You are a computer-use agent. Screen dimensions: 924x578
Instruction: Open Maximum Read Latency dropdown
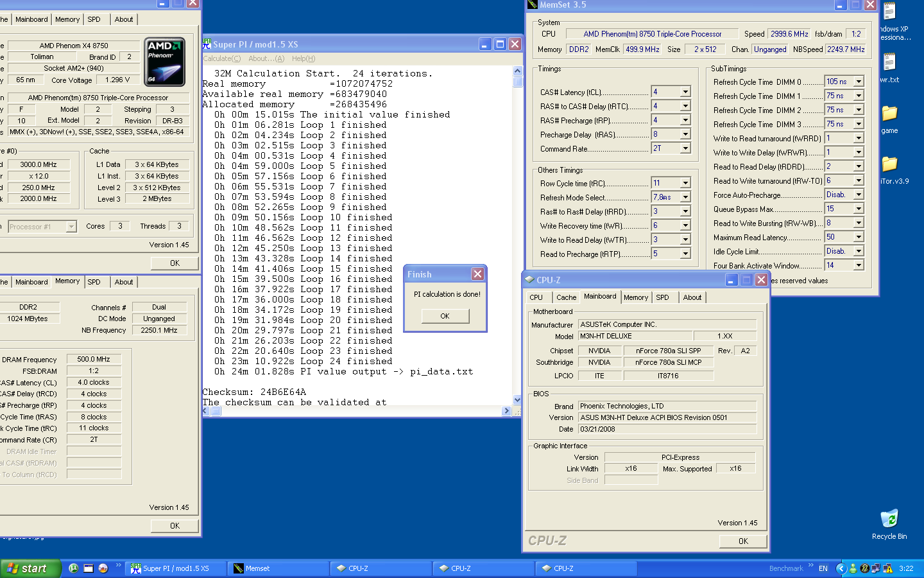point(859,237)
